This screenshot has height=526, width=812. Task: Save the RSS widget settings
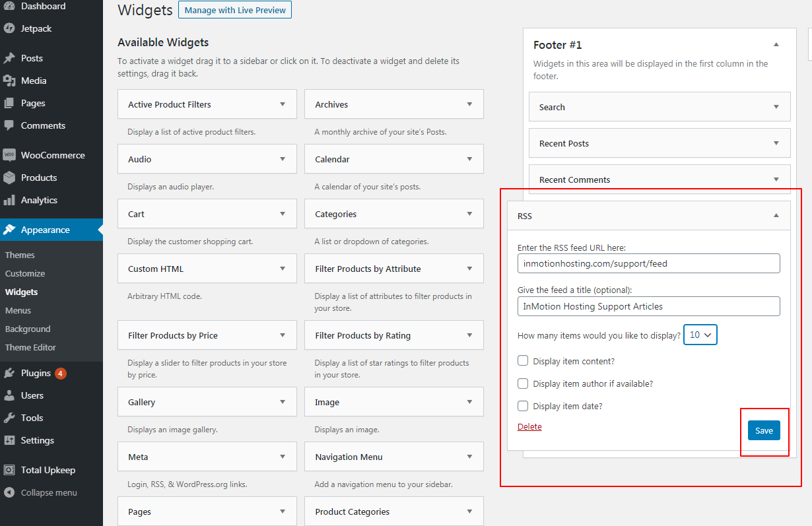pyautogui.click(x=764, y=430)
